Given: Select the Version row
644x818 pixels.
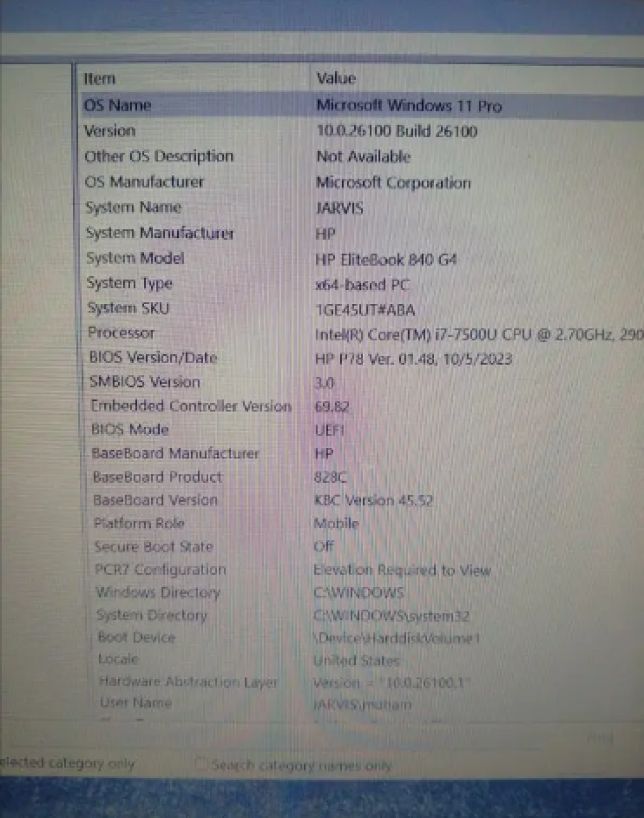Looking at the screenshot, I should click(x=110, y=131).
